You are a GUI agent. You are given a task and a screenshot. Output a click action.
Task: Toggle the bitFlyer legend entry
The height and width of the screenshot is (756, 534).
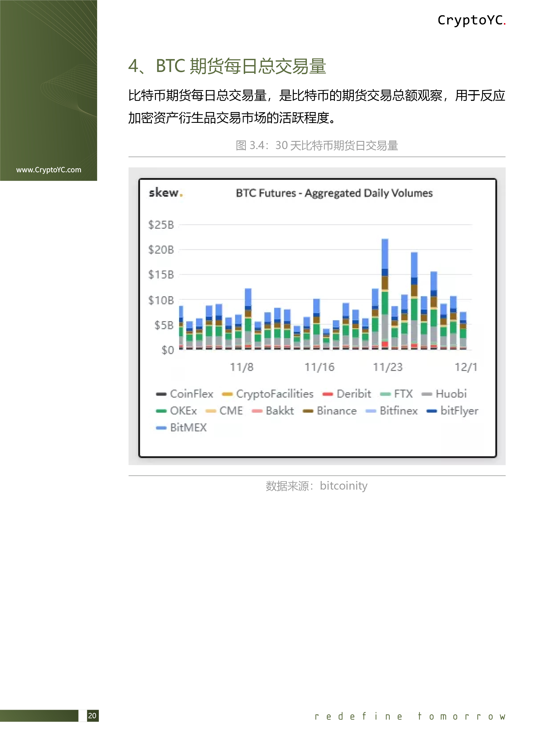[452, 411]
